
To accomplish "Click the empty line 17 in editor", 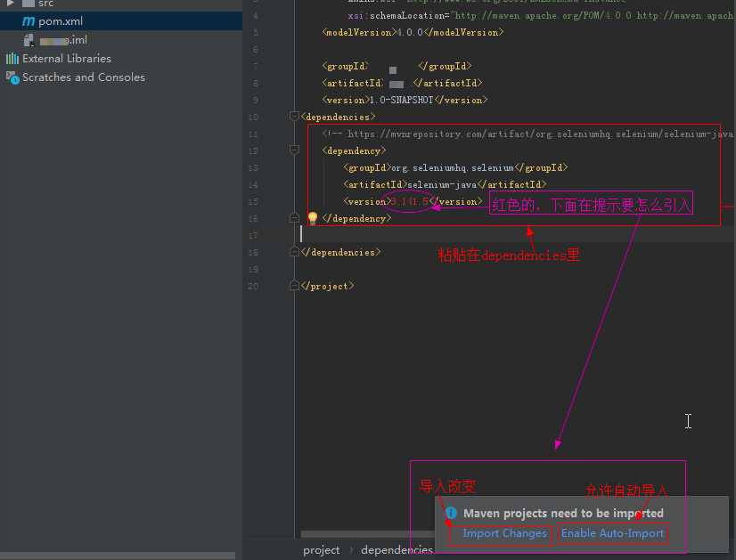I will (x=516, y=235).
